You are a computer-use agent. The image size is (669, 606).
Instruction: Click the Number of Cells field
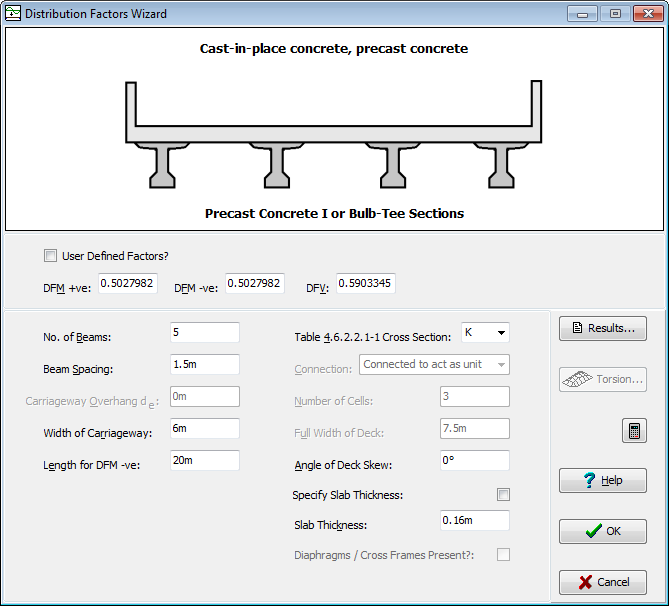475,396
